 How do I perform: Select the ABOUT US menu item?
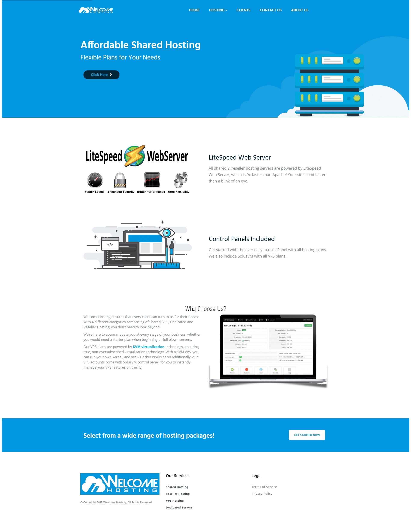(x=300, y=10)
